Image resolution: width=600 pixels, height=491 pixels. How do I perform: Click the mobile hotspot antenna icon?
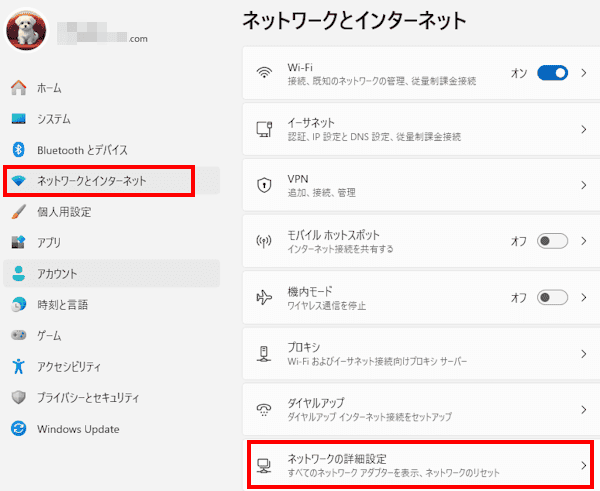tap(264, 241)
